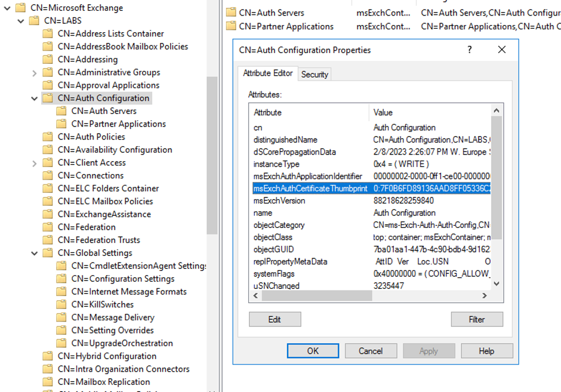
Task: Click the Help button
Action: 486,351
